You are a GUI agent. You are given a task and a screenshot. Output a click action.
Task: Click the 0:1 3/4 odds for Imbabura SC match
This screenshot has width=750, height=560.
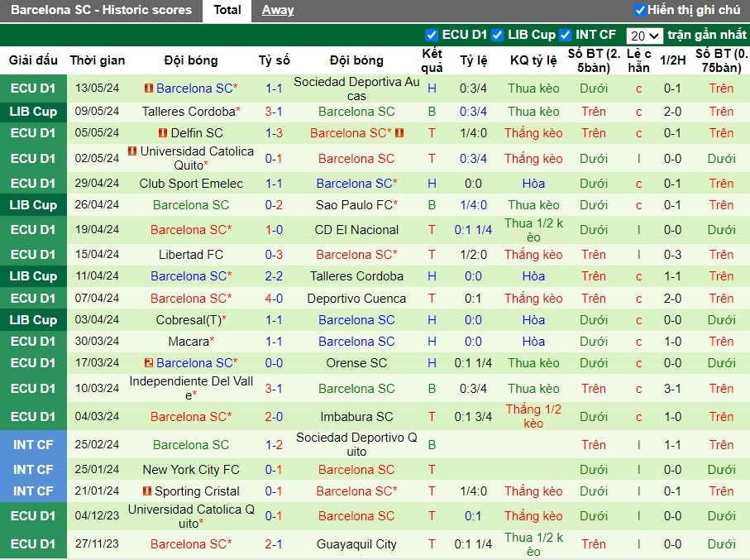[x=473, y=416]
